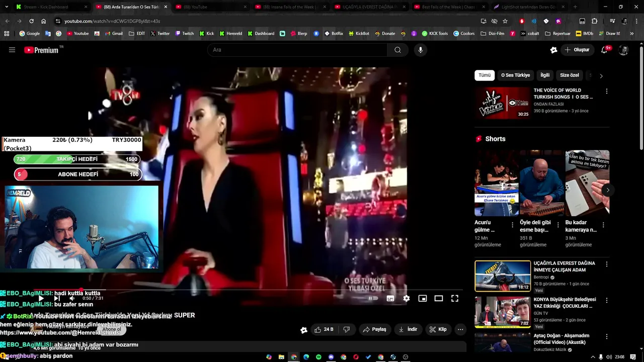Start voice search with microphone icon
The image size is (644, 362).
[421, 50]
